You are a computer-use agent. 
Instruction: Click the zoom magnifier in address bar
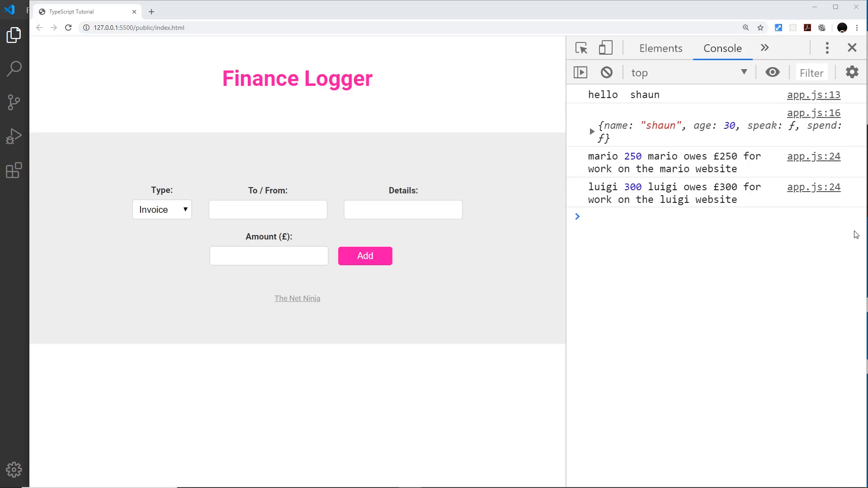[746, 28]
